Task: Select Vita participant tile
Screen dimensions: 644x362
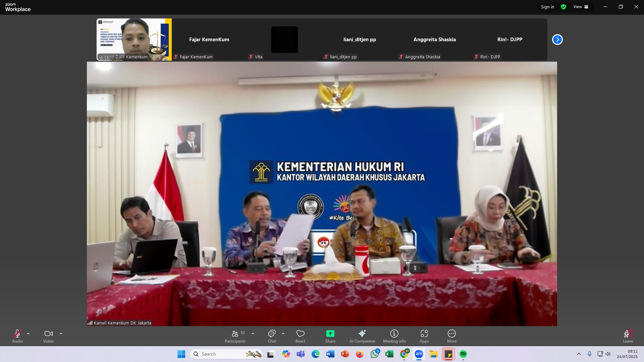Action: click(x=284, y=40)
